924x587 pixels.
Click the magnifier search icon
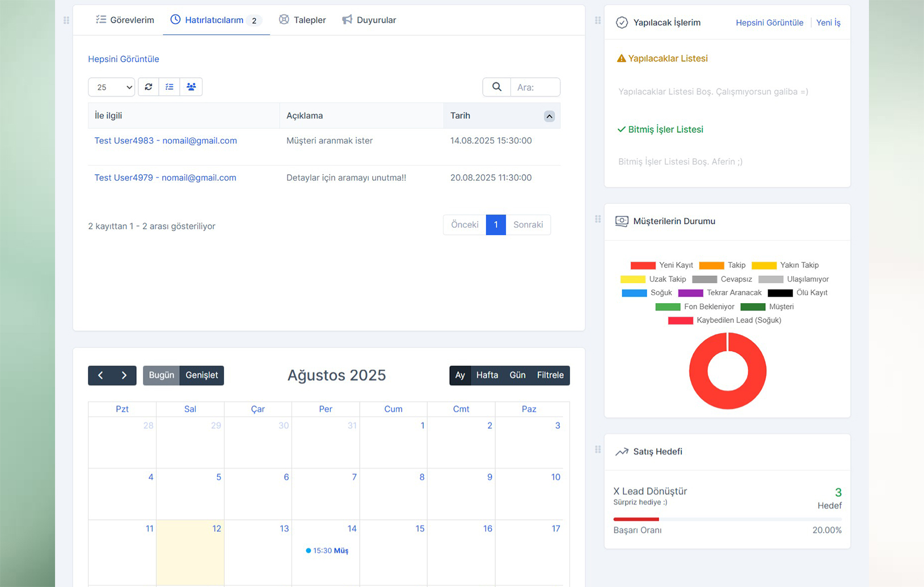pos(496,87)
